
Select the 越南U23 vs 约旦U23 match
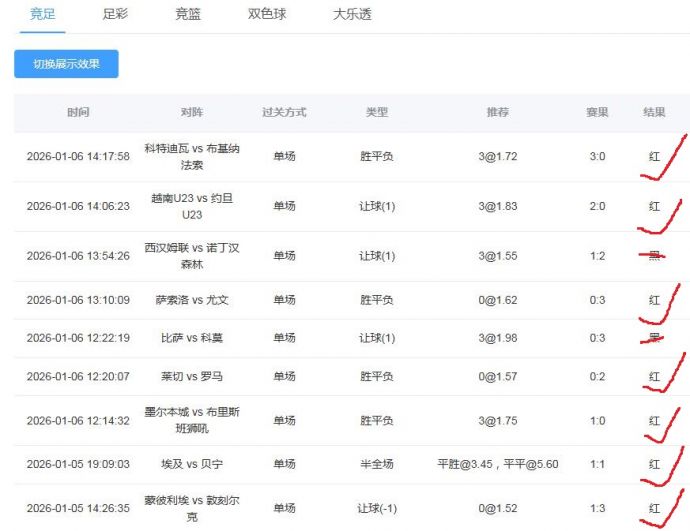(191, 206)
